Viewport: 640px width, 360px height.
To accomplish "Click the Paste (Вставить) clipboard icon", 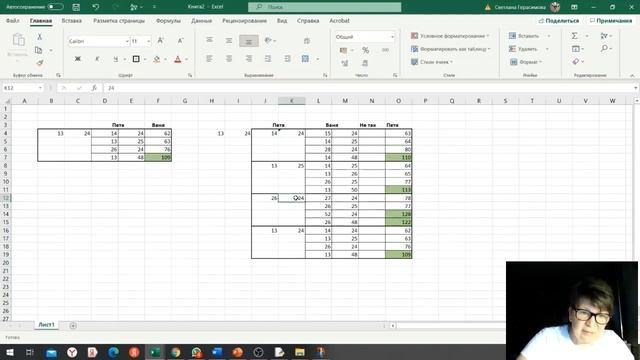I will (18, 40).
